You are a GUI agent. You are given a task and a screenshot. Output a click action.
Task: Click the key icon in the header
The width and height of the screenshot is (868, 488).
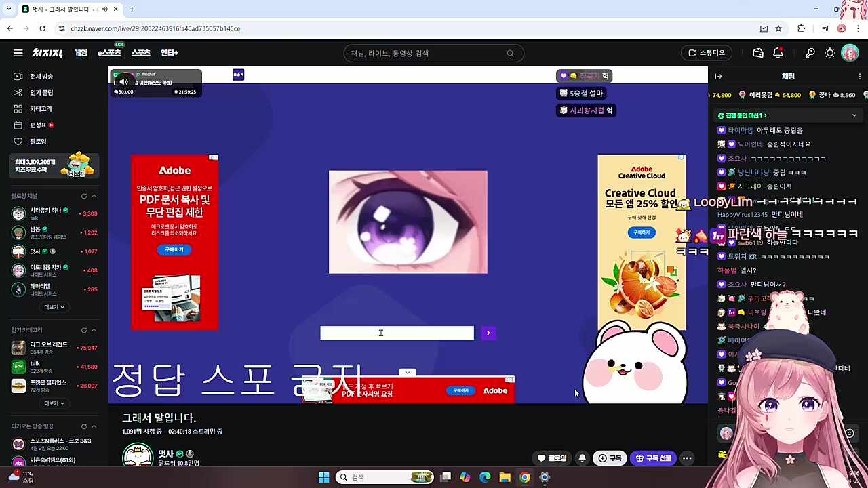click(810, 53)
